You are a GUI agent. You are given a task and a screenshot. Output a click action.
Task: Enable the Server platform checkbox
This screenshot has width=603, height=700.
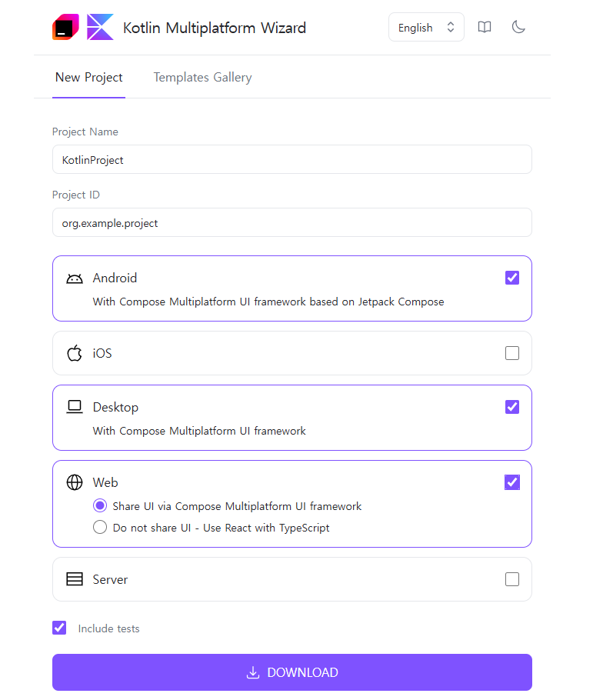pos(512,579)
